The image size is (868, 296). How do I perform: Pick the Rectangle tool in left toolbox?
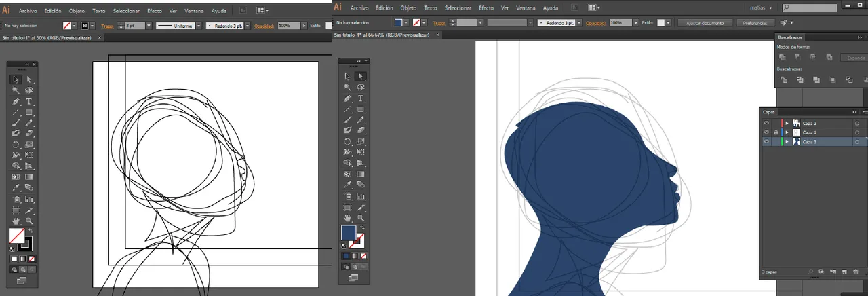(29, 112)
